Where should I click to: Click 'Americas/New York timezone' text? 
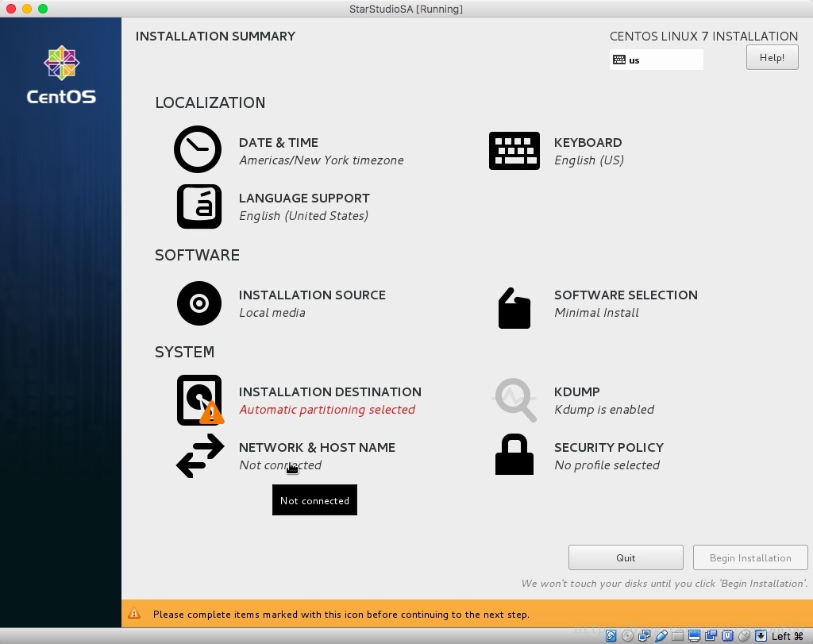point(322,160)
